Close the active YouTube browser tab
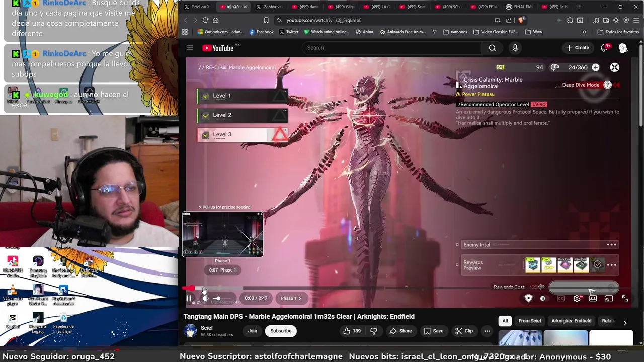The width and height of the screenshot is (644, 362). [x=245, y=7]
